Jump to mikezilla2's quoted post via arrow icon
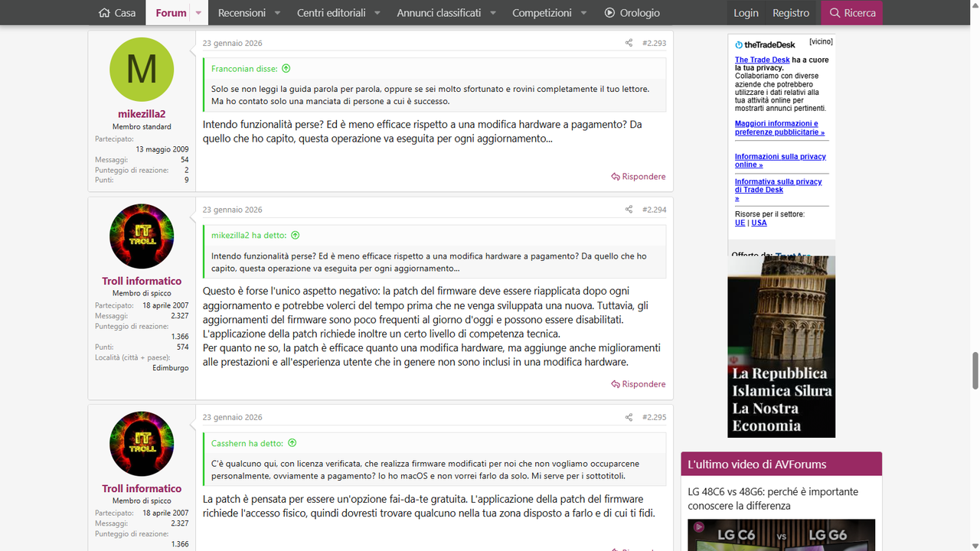The width and height of the screenshot is (980, 551). click(x=296, y=236)
